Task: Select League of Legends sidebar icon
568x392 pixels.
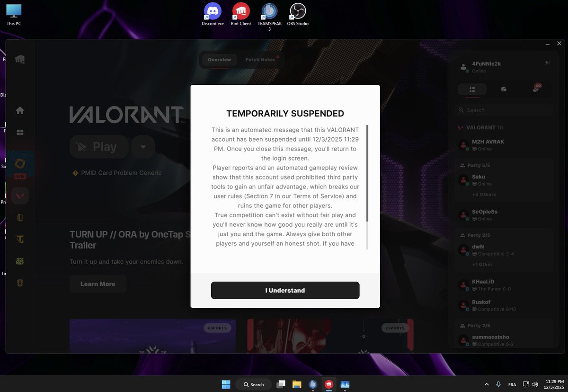Action: click(x=20, y=218)
